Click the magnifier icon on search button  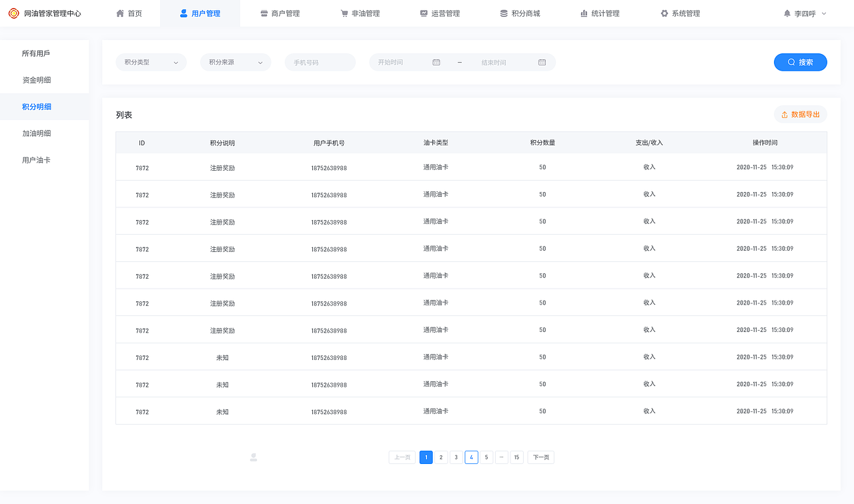(x=791, y=62)
